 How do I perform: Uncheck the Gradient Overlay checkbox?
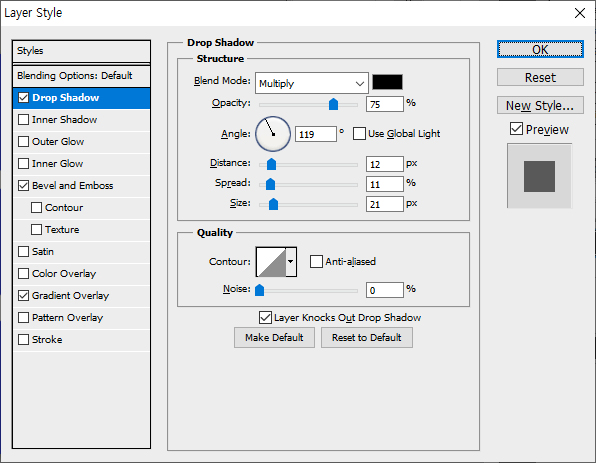[24, 295]
